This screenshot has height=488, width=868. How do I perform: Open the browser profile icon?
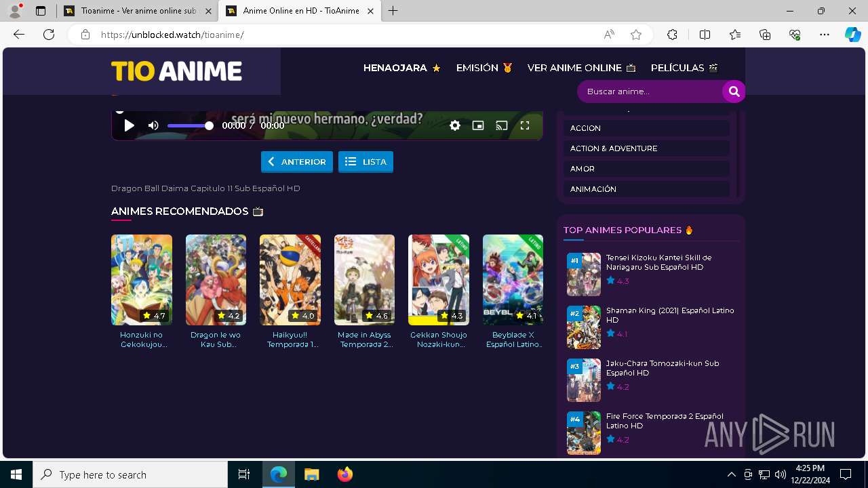(15, 11)
